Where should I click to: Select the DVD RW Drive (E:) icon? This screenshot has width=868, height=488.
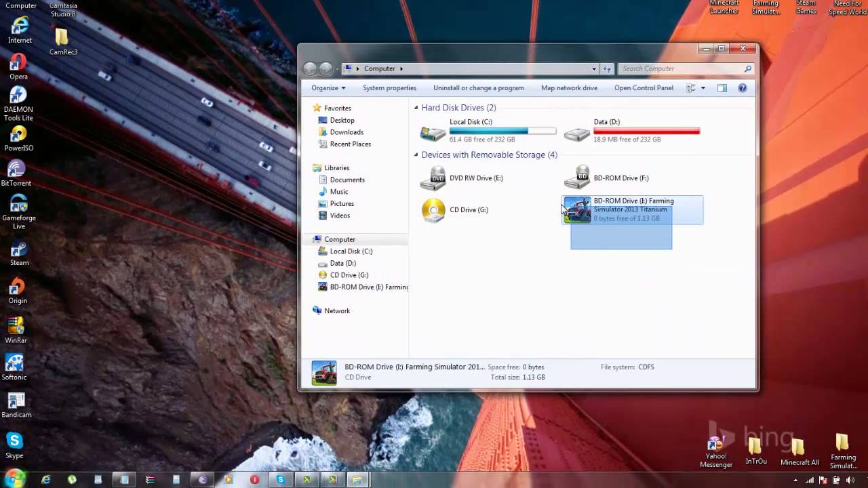(433, 178)
